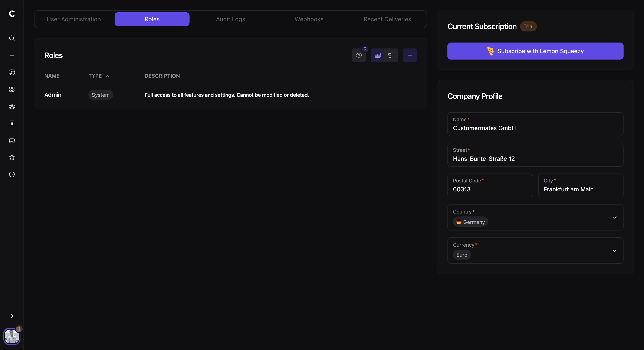644x350 pixels.
Task: Open the companies building sidebar icon
Action: click(x=12, y=123)
